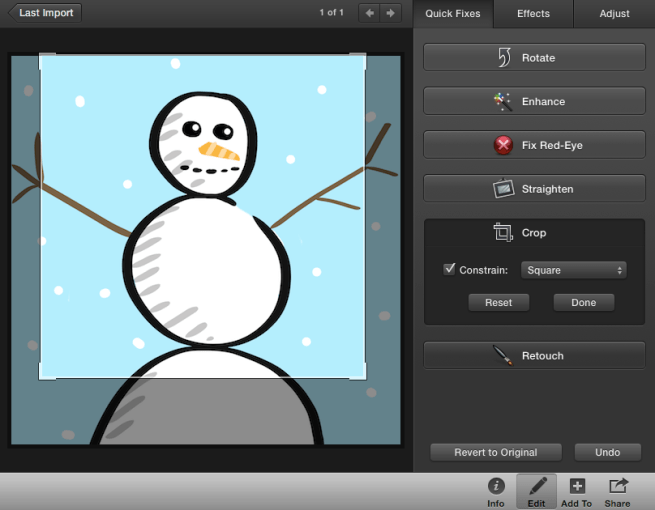Click the Enhance magic wand icon
This screenshot has height=510, width=655.
[503, 101]
